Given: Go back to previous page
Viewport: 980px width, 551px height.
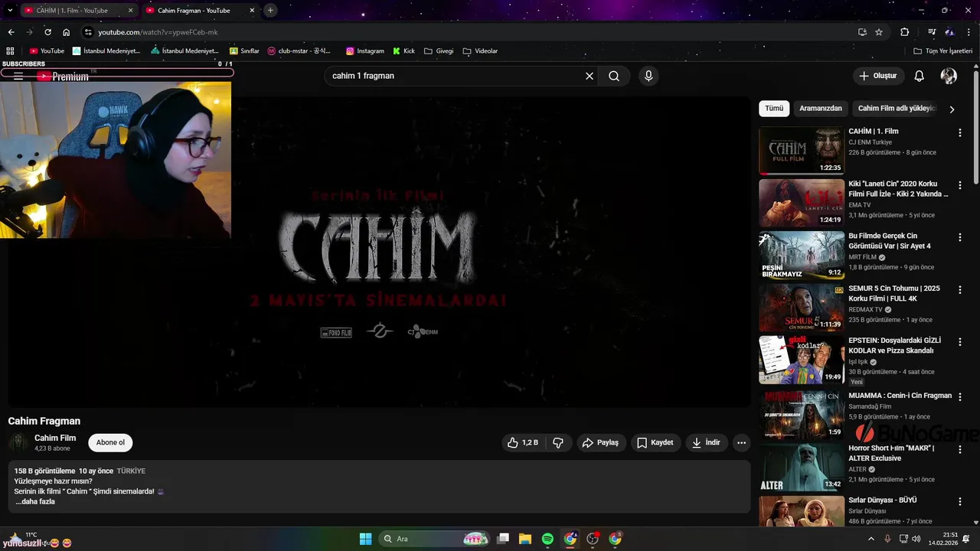Looking at the screenshot, I should [x=11, y=32].
